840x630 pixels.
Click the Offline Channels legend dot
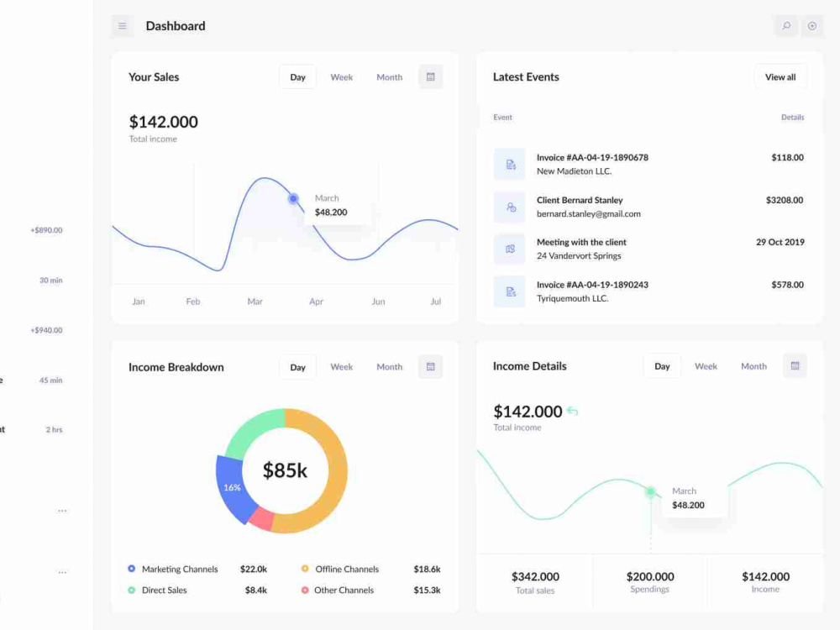tap(305, 569)
